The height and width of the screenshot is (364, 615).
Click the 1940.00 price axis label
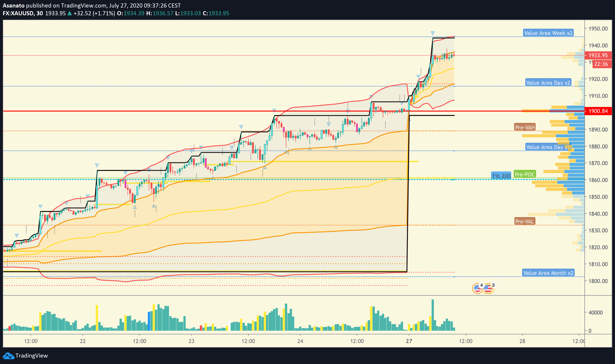598,45
